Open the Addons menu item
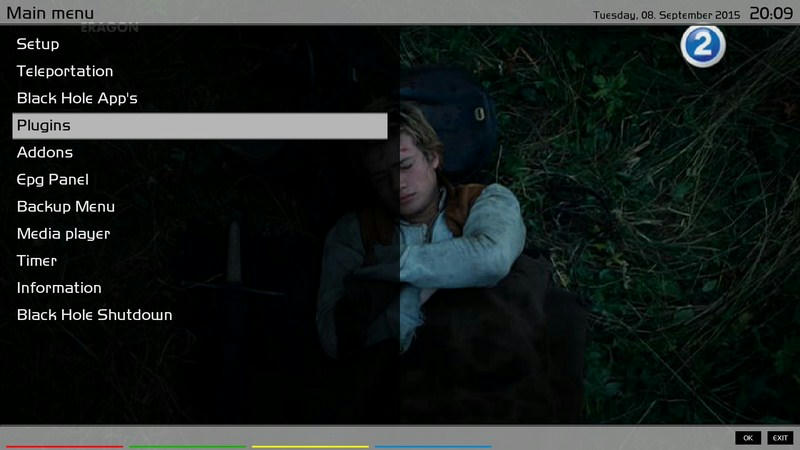This screenshot has height=450, width=800. point(199,153)
